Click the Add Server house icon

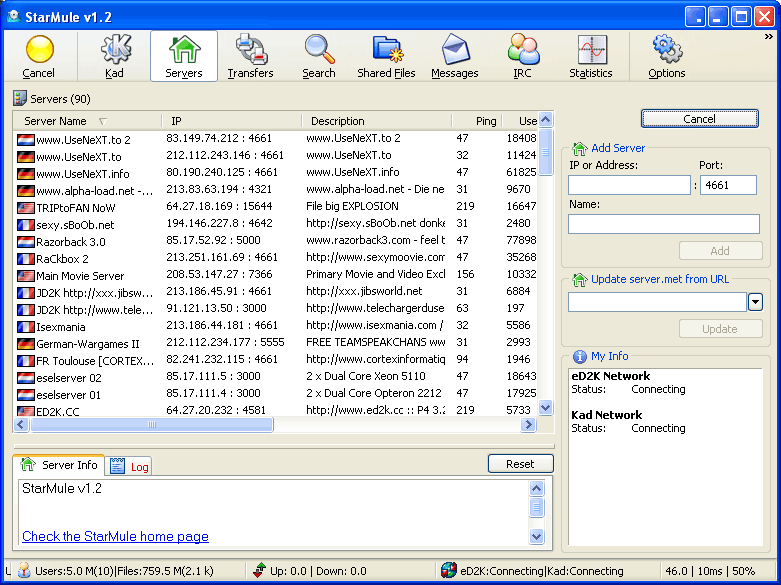[579, 148]
